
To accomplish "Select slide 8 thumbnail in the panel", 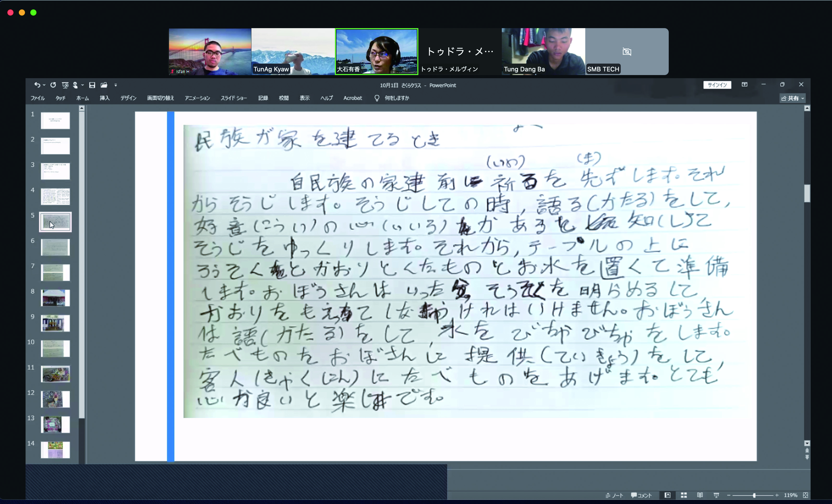I will [x=55, y=298].
